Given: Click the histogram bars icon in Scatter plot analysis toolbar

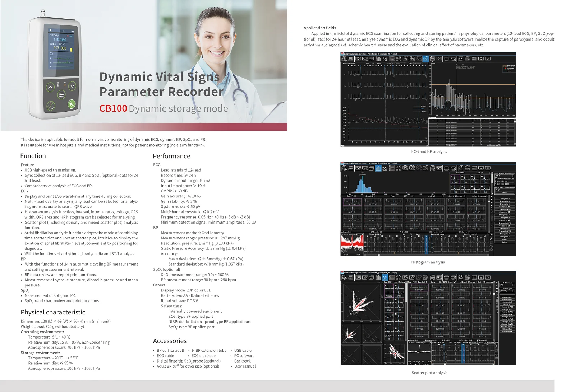Looking at the screenshot, I should (378, 277).
